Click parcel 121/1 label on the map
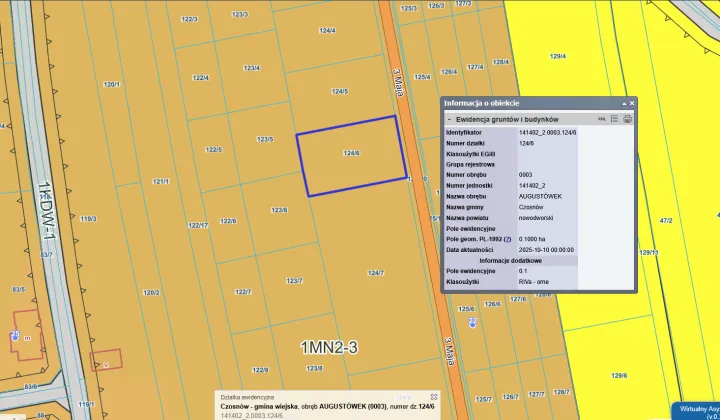The height and width of the screenshot is (420, 720). [x=161, y=181]
